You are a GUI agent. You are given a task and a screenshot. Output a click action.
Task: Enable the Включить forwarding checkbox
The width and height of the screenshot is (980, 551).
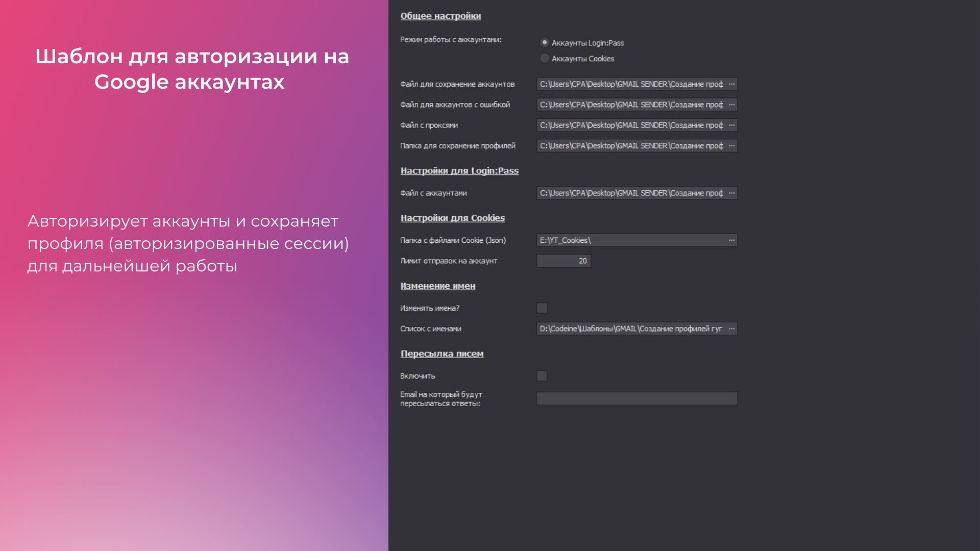(x=542, y=376)
